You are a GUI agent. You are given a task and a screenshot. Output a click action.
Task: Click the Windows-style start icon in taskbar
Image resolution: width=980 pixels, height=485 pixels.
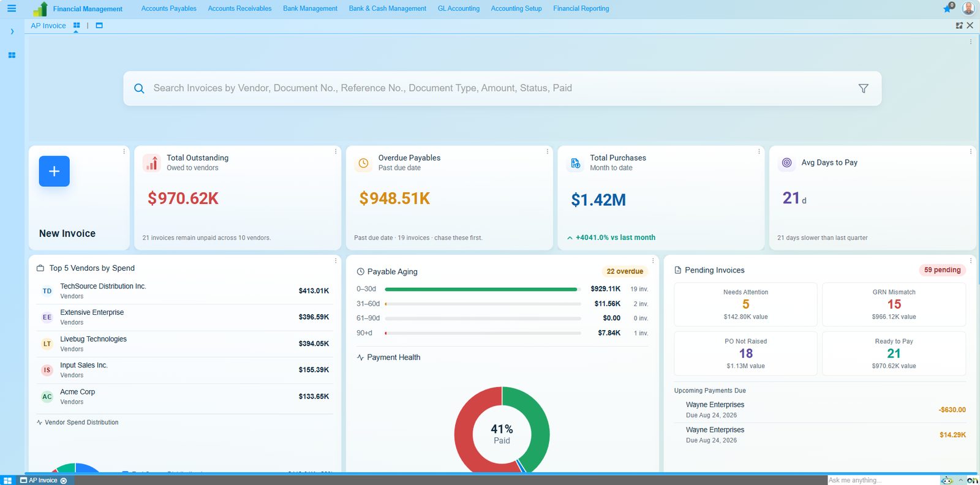(7, 481)
